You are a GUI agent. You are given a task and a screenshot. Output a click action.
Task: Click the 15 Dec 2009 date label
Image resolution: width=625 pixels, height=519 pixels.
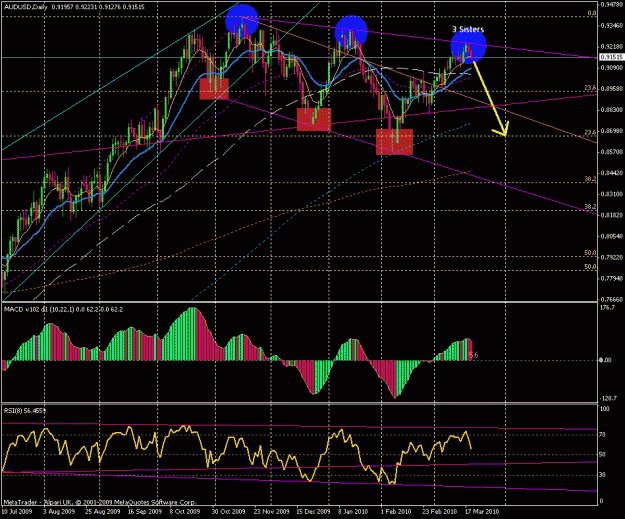[313, 511]
